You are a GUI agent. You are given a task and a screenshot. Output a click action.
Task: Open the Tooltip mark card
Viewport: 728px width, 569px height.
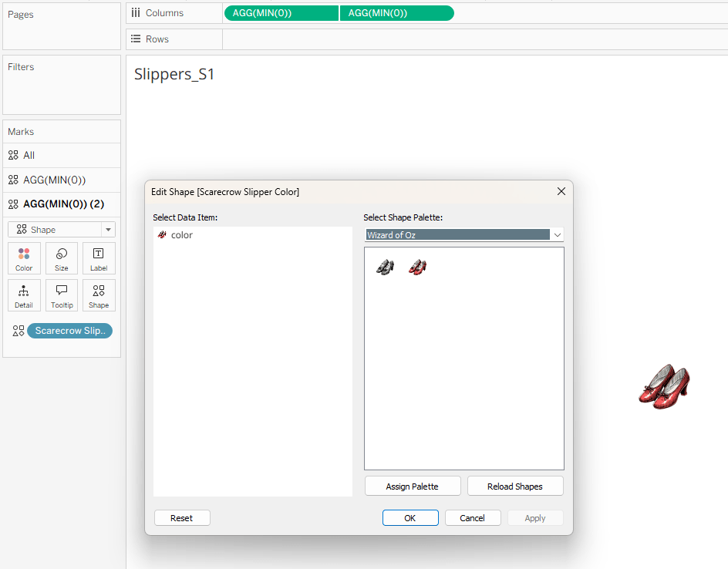61,296
